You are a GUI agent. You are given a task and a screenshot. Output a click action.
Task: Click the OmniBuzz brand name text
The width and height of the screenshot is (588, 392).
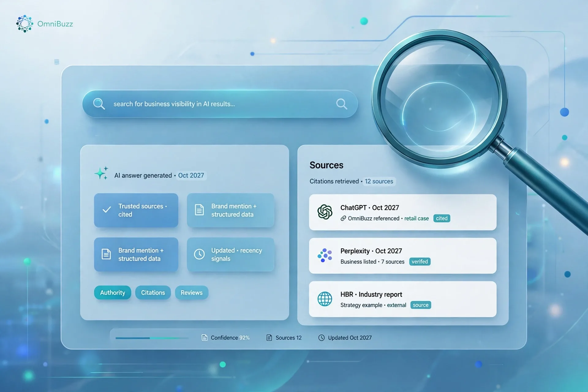[55, 24]
